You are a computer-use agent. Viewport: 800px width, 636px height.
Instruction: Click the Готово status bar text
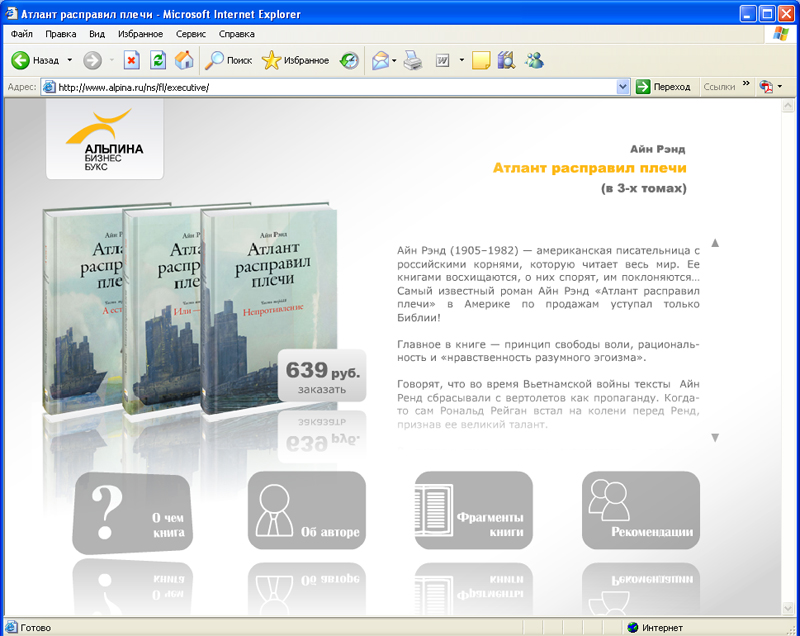pos(35,628)
